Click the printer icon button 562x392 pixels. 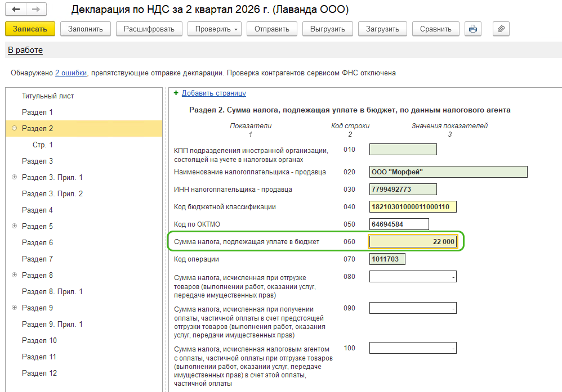click(x=473, y=29)
